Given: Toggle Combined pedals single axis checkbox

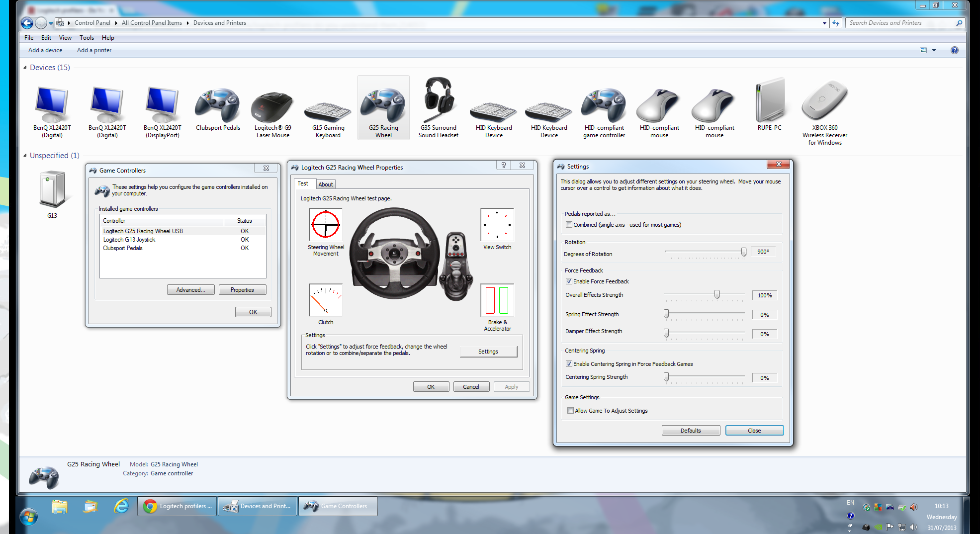Looking at the screenshot, I should 569,225.
